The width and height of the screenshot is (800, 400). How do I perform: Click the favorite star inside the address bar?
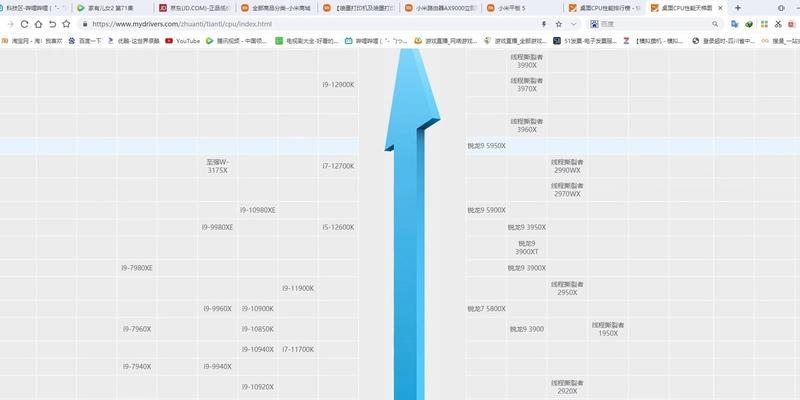559,24
